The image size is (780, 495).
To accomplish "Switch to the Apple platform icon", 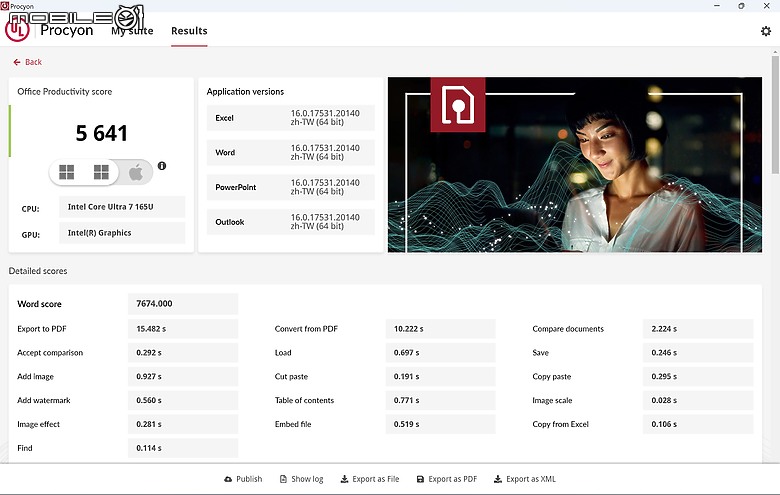I will click(x=136, y=173).
